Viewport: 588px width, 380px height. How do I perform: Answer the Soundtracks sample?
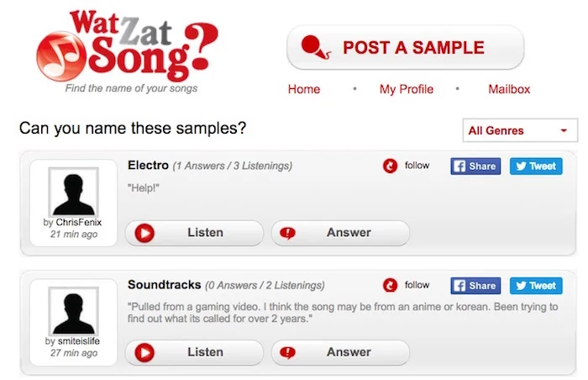point(340,352)
